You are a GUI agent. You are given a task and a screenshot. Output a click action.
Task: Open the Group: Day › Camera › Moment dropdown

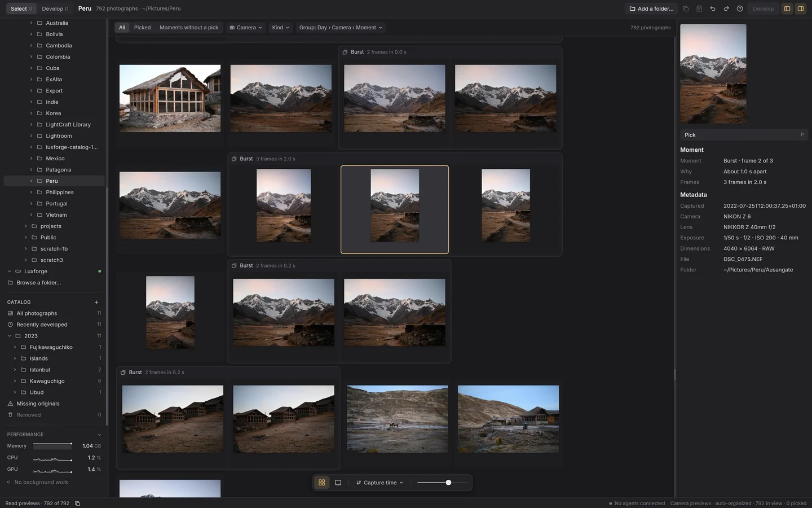click(x=341, y=28)
